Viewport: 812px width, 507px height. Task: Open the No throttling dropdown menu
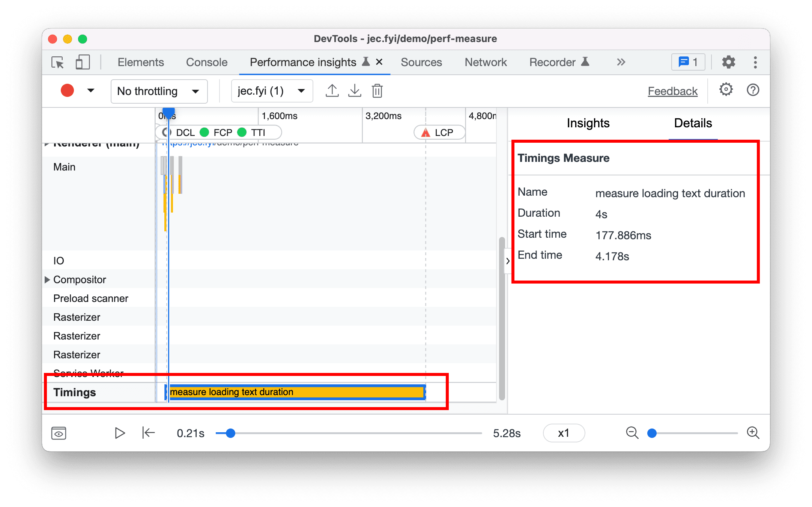pyautogui.click(x=155, y=90)
